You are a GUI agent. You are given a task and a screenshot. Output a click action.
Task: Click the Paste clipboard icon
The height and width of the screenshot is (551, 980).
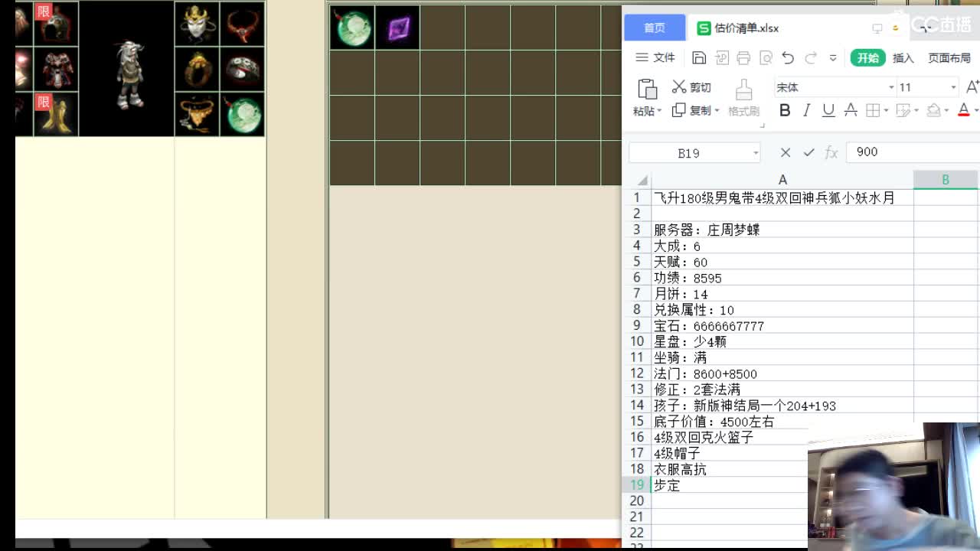coord(647,89)
